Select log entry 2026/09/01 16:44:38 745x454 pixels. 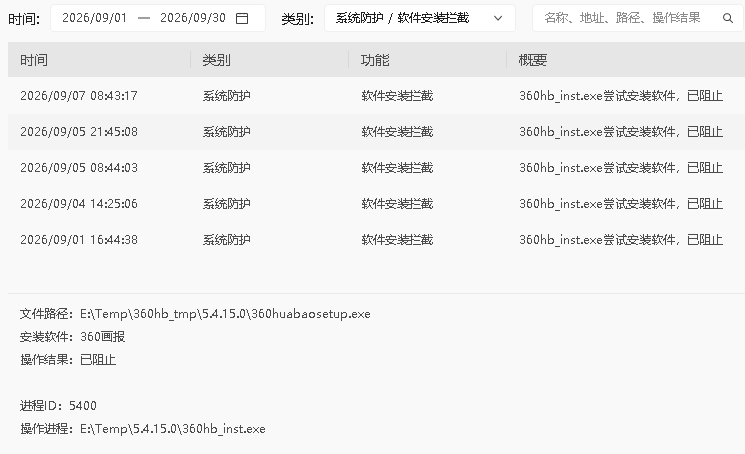pos(376,240)
